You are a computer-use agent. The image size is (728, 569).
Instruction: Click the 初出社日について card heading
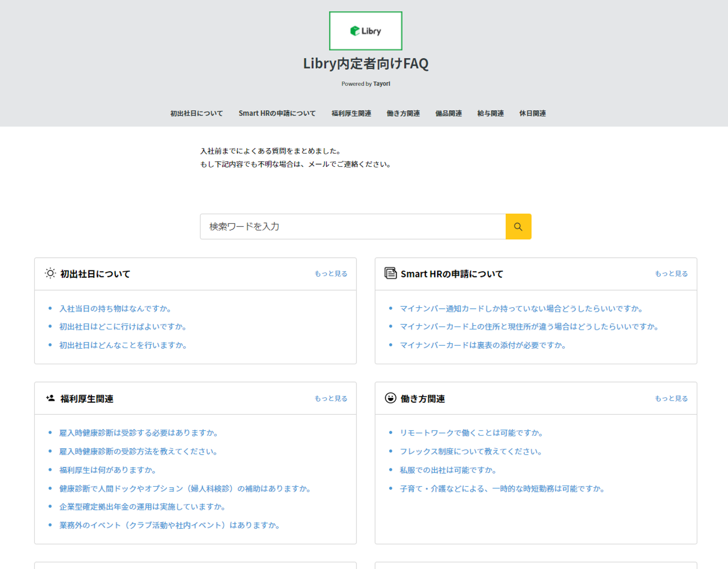[x=96, y=274]
